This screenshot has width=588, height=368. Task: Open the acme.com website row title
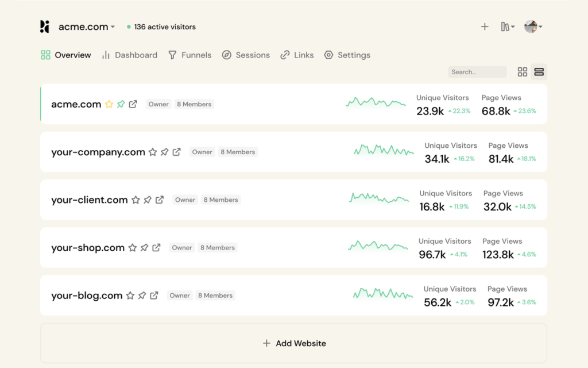[76, 104]
